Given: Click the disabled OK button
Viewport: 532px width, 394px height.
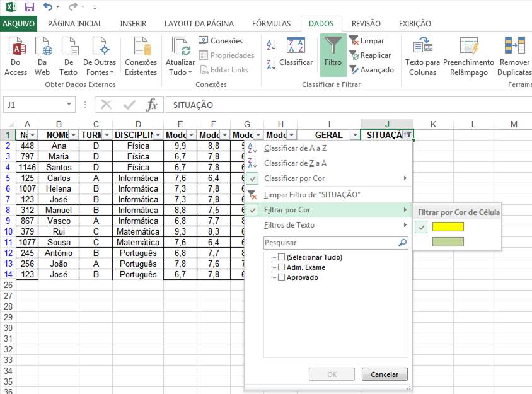Looking at the screenshot, I should (x=332, y=374).
